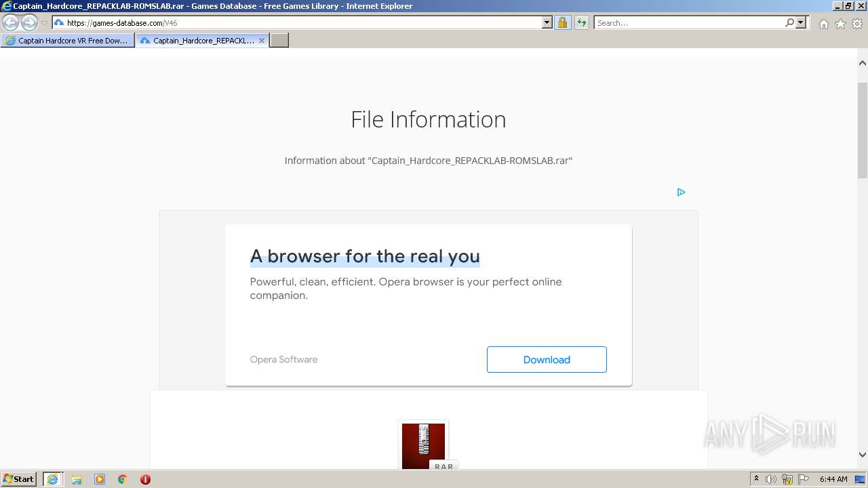Screen dimensions: 868x488
Task: Open the Favorites star icon
Action: (840, 24)
